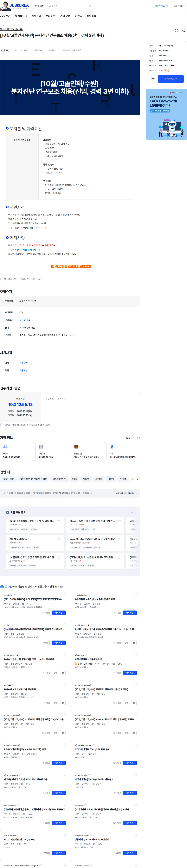187x868 pixels.
Task: Click 회원가입/로그인 button
Action: (x=162, y=6)
